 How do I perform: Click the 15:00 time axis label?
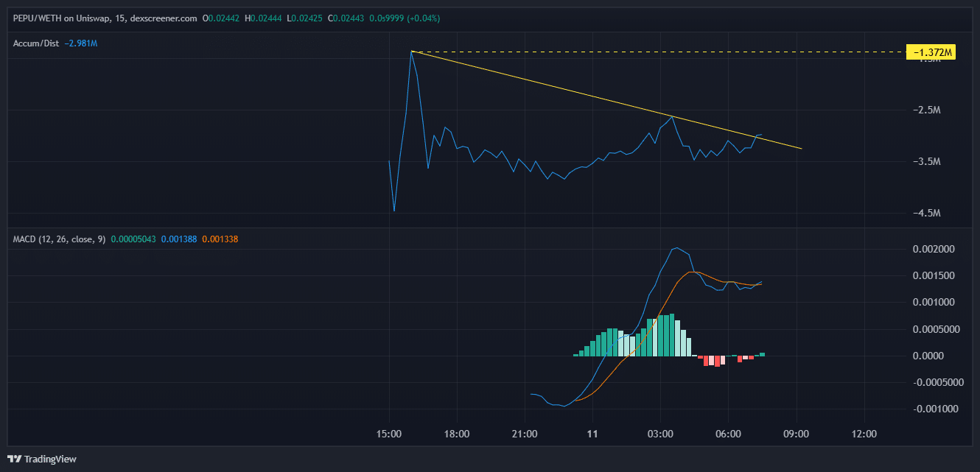click(389, 433)
